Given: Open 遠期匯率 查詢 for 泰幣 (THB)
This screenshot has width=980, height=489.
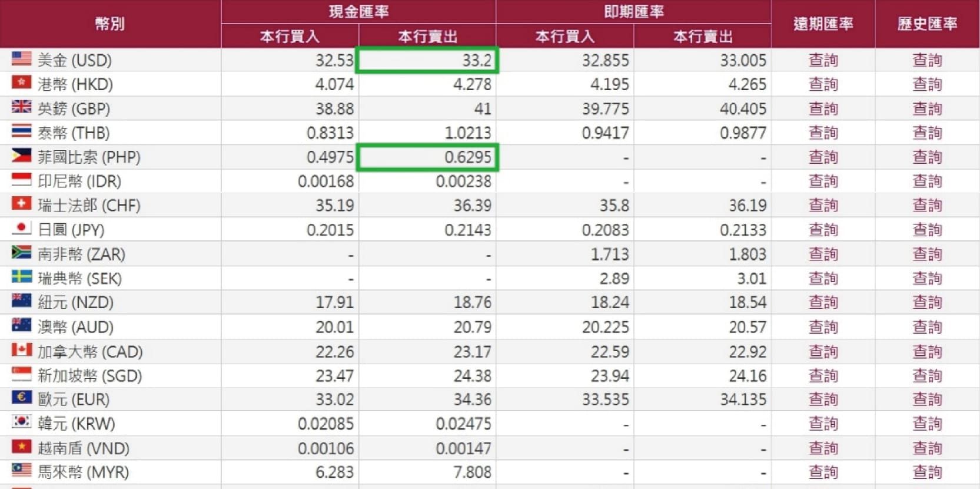Looking at the screenshot, I should 823,133.
